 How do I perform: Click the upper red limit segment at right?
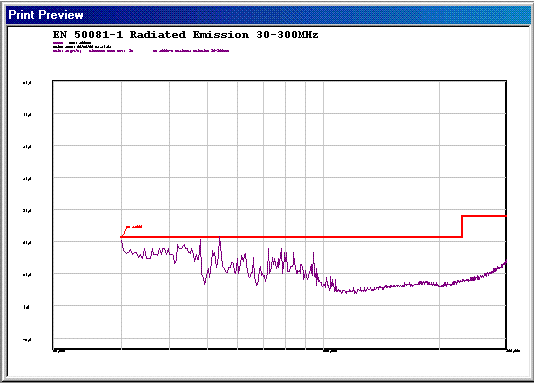(484, 216)
